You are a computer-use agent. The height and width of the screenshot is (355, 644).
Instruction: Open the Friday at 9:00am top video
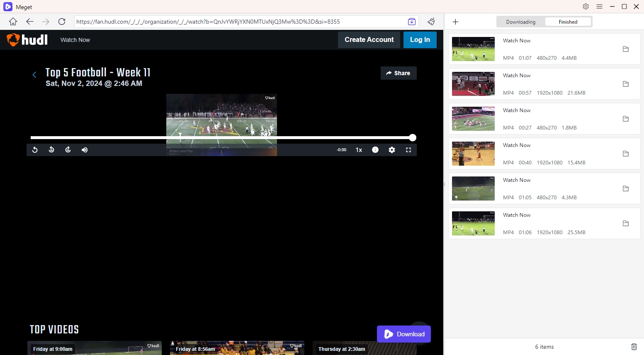[95, 348]
